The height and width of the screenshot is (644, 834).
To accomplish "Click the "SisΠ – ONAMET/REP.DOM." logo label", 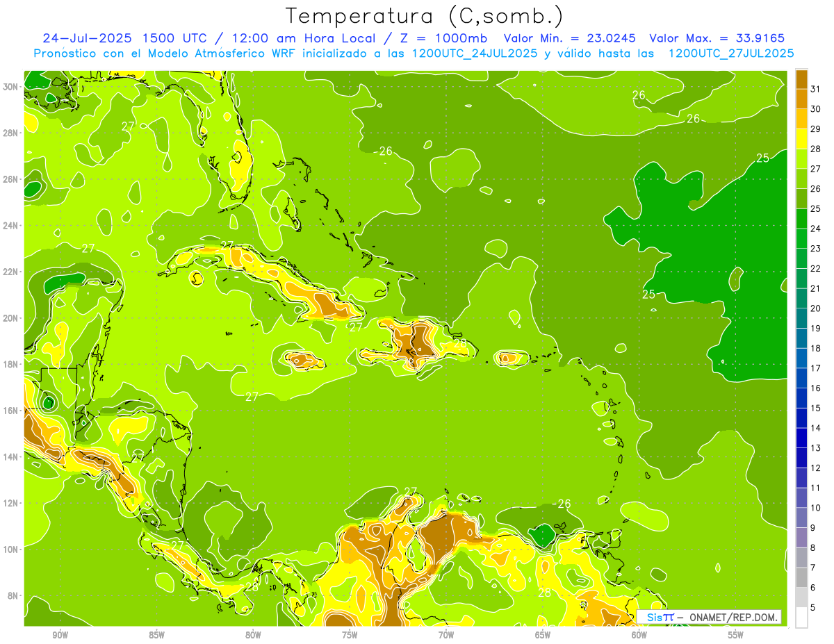I will [709, 617].
